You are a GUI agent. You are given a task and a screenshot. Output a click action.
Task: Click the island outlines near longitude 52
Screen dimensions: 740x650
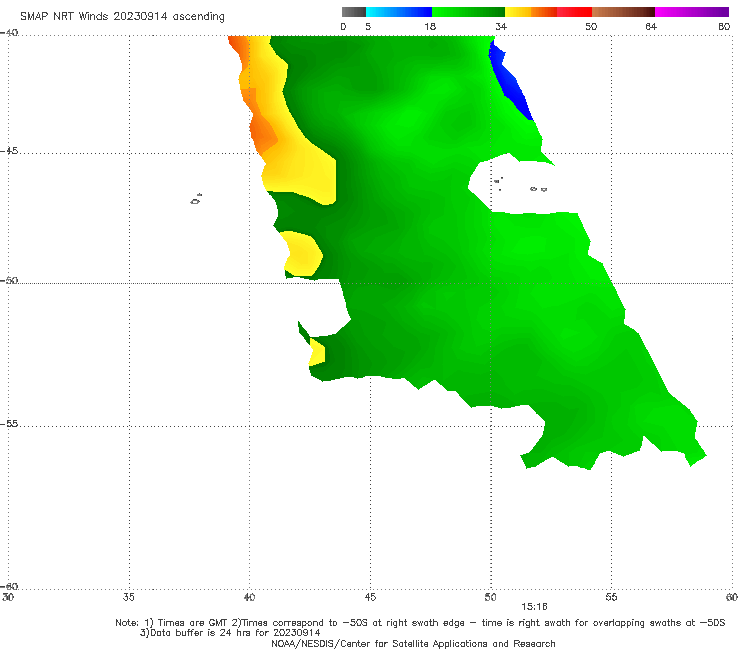tap(538, 189)
